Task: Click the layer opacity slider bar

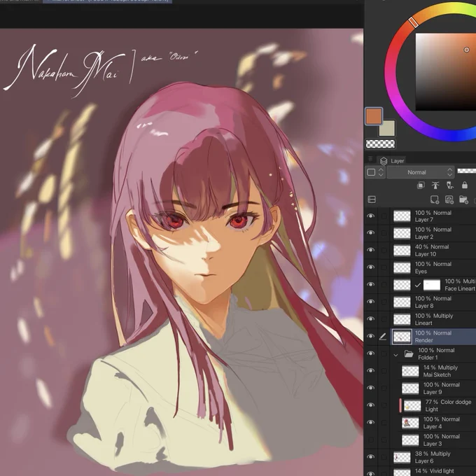Action: (467, 171)
